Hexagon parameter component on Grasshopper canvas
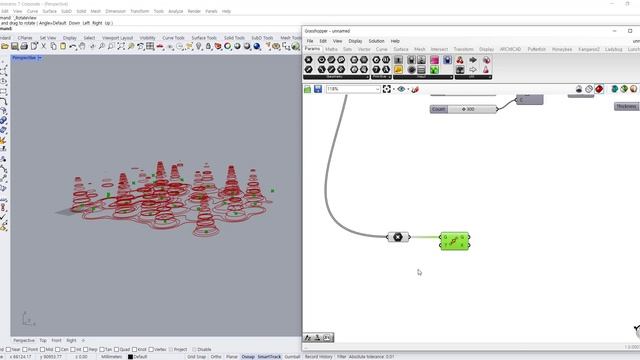This screenshot has height=360, width=640. click(x=398, y=237)
